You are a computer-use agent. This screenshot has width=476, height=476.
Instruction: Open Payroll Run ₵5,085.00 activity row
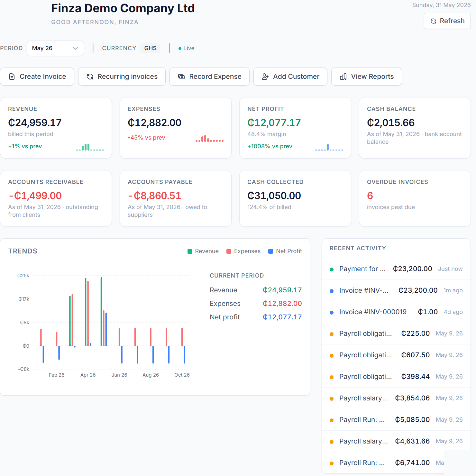[396, 420]
